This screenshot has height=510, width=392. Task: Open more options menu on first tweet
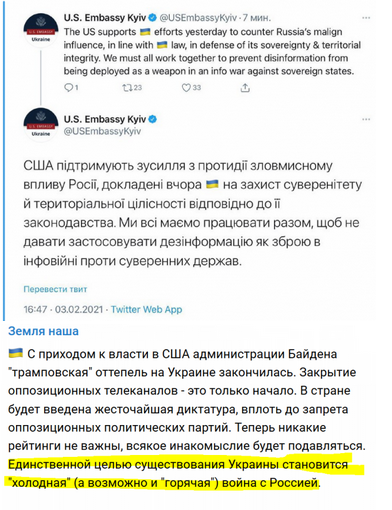pos(366,18)
